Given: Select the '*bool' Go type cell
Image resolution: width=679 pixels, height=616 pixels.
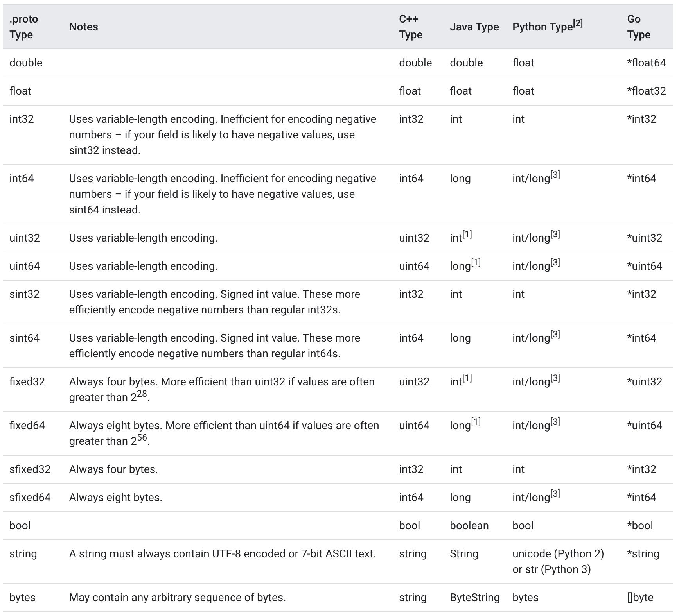Looking at the screenshot, I should point(640,526).
